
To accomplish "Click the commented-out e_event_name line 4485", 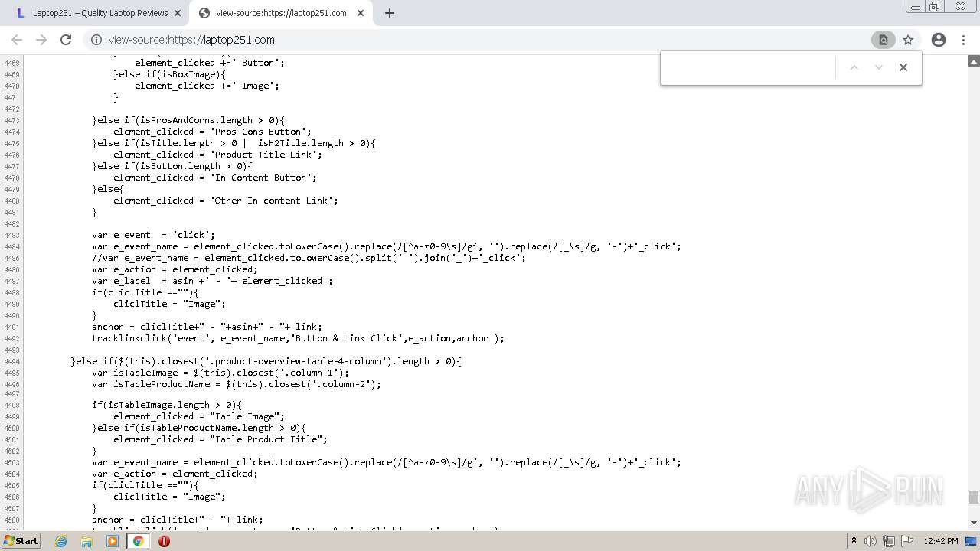I will click(309, 258).
